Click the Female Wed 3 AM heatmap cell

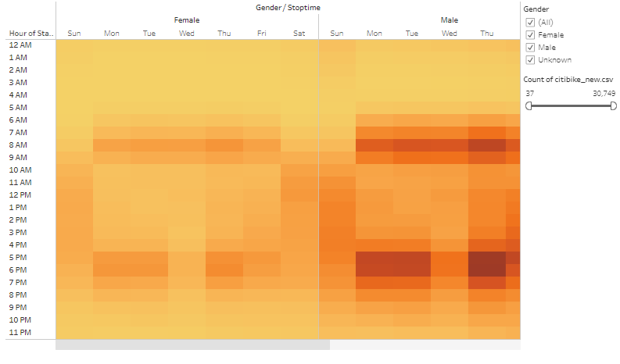[187, 83]
